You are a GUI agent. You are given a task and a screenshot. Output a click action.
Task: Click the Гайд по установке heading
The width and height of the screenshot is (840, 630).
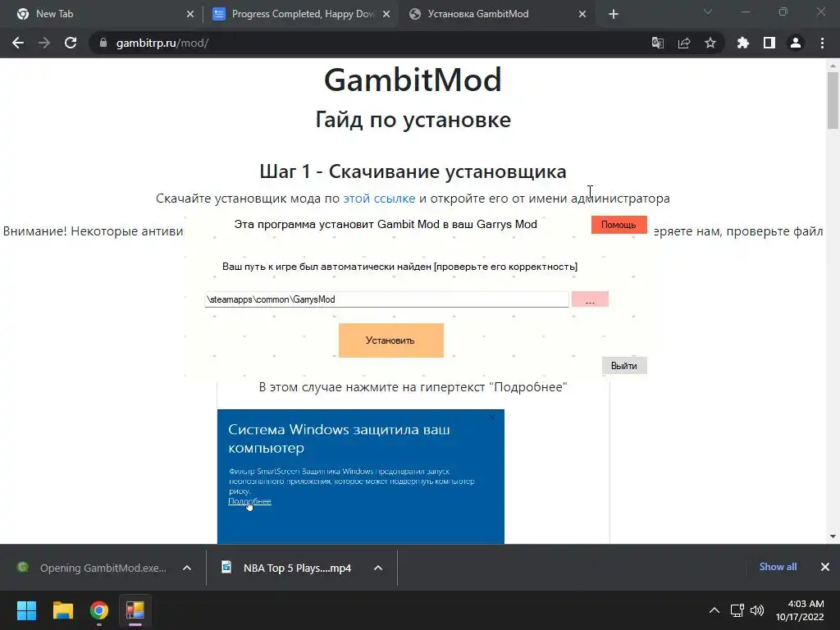413,120
